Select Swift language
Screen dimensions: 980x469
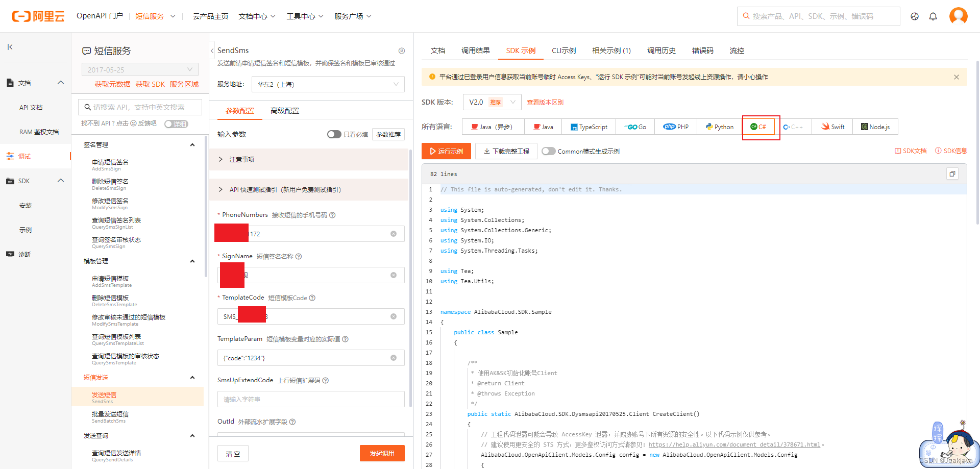[x=832, y=127]
